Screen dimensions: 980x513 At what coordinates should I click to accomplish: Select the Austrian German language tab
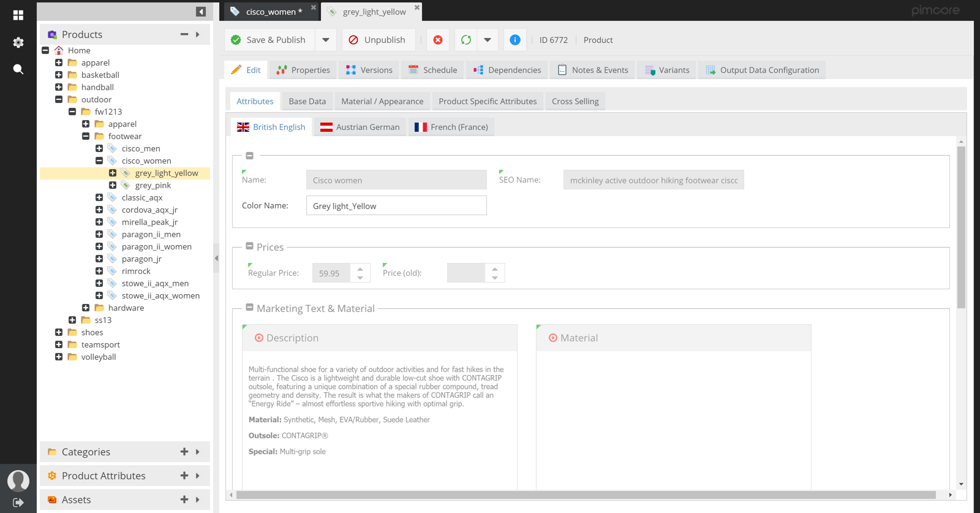point(360,127)
